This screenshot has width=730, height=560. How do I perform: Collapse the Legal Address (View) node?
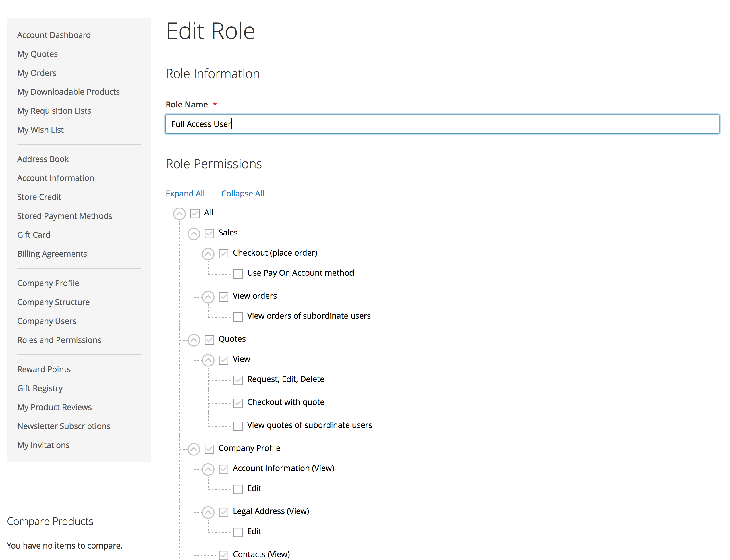(208, 512)
